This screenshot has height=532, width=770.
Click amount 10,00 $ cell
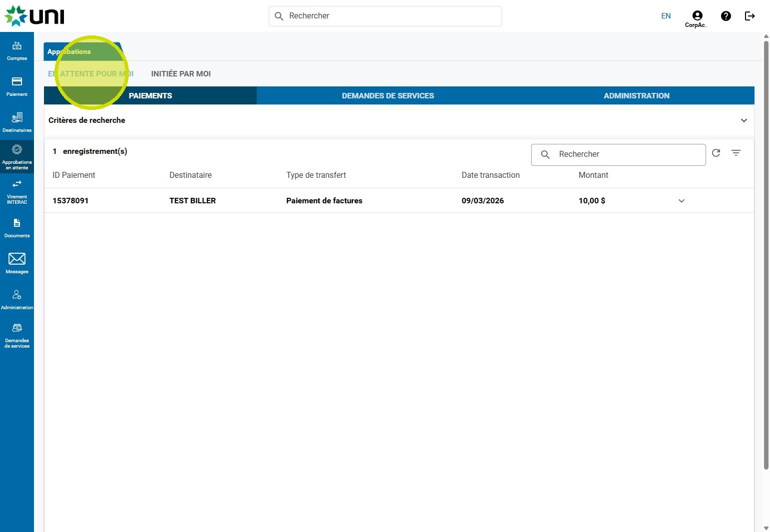(x=592, y=201)
